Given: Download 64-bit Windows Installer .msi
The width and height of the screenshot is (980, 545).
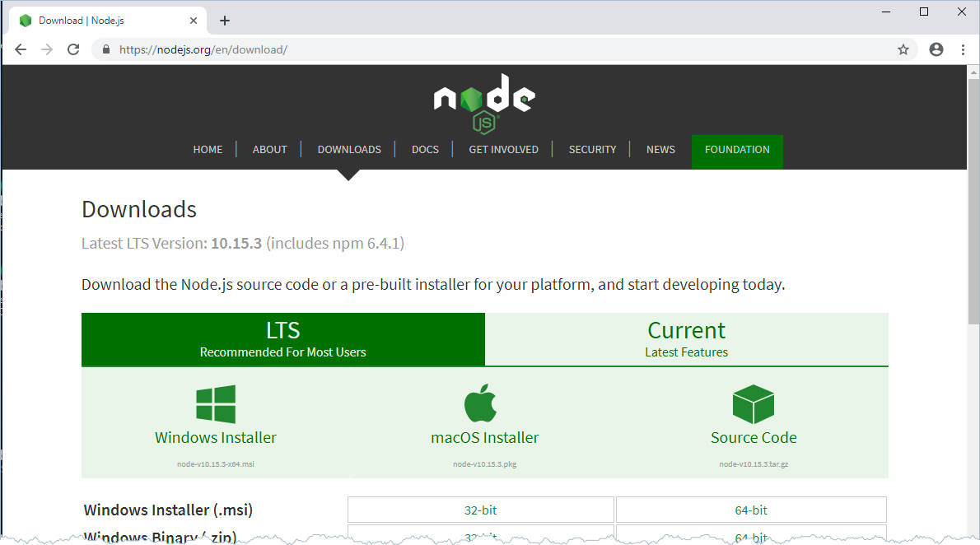Looking at the screenshot, I should [751, 510].
